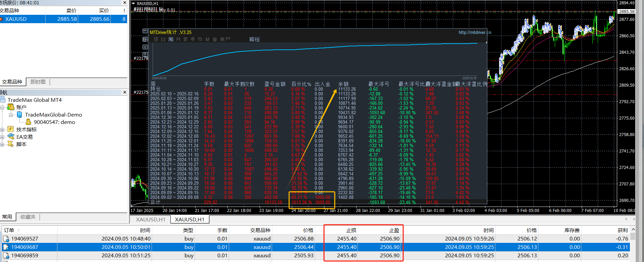Open the http://mtdriver.cn link

(475, 33)
